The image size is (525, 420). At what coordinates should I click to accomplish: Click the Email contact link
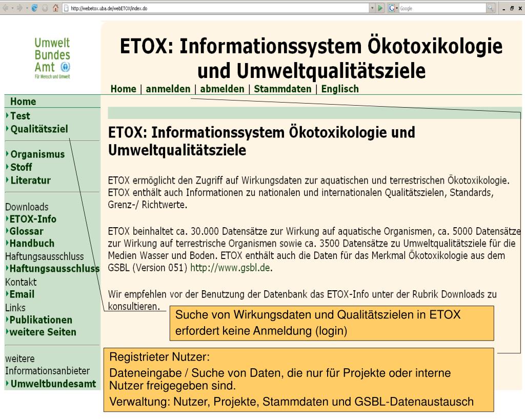tap(22, 294)
